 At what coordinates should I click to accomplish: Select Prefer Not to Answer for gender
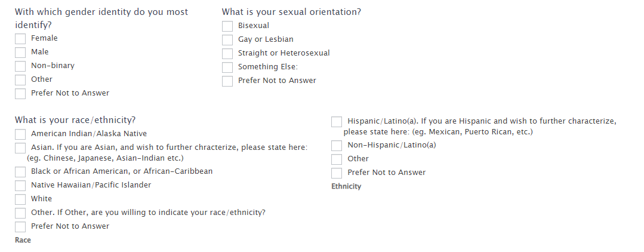click(20, 94)
